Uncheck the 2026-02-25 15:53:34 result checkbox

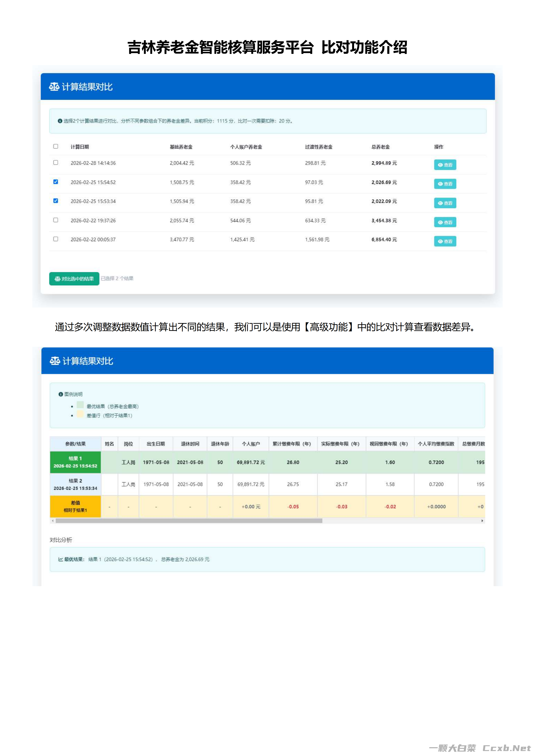pos(56,201)
